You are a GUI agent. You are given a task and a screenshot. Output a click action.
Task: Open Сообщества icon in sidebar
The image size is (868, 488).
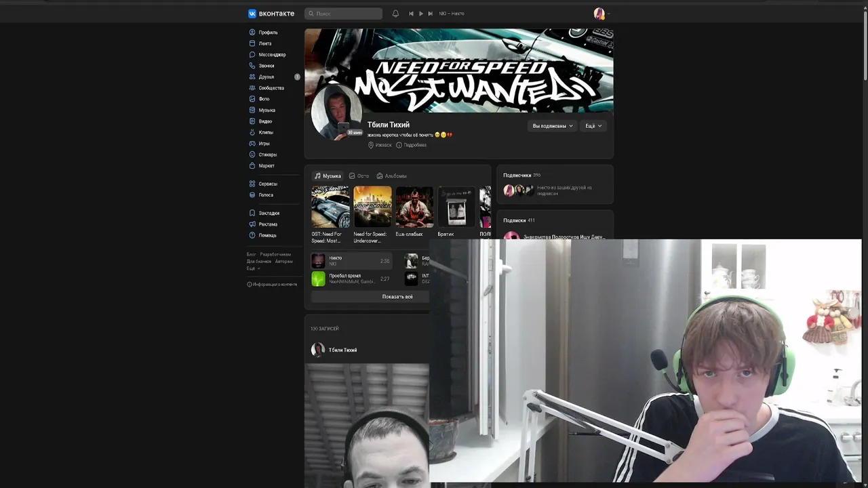pyautogui.click(x=252, y=88)
